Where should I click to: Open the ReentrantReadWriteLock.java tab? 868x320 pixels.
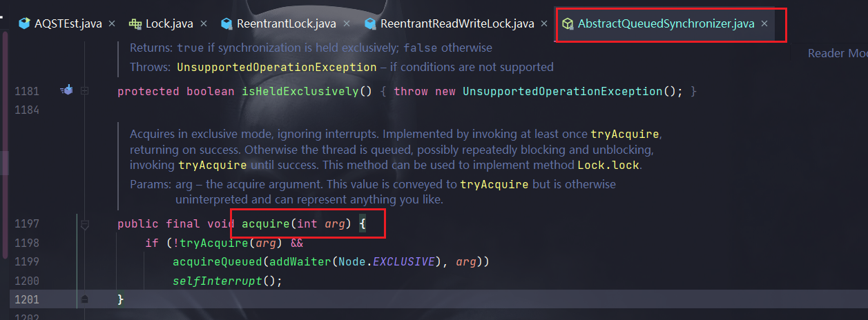point(458,23)
